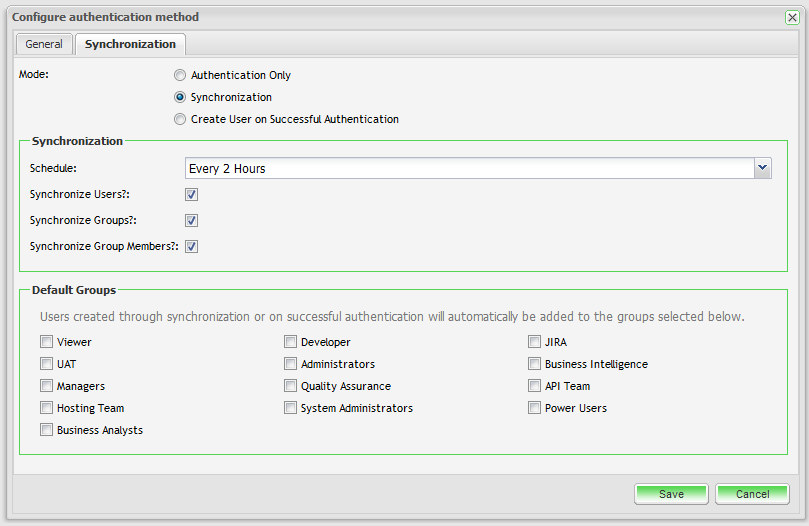Check the Developer group checkbox

[291, 342]
